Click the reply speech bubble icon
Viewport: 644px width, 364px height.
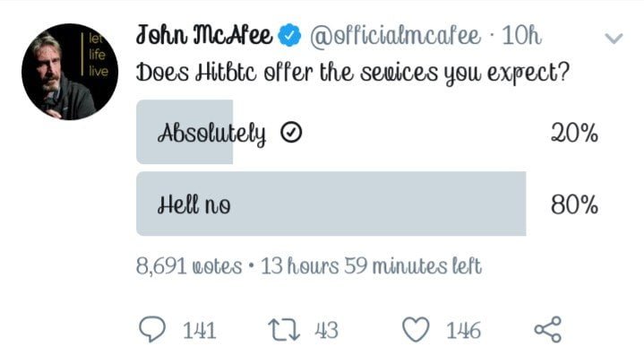point(153,330)
